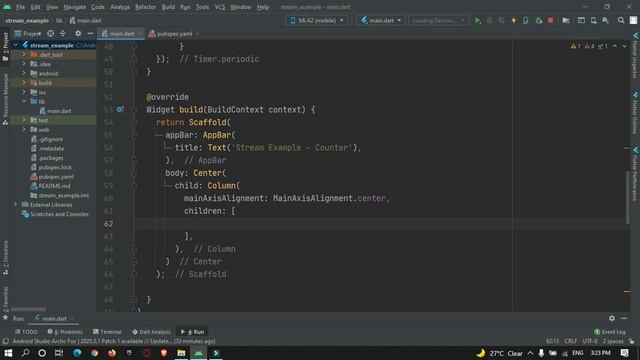Jump to next highlighted error arrow
This screenshot has width=640, height=360.
[x=624, y=46]
